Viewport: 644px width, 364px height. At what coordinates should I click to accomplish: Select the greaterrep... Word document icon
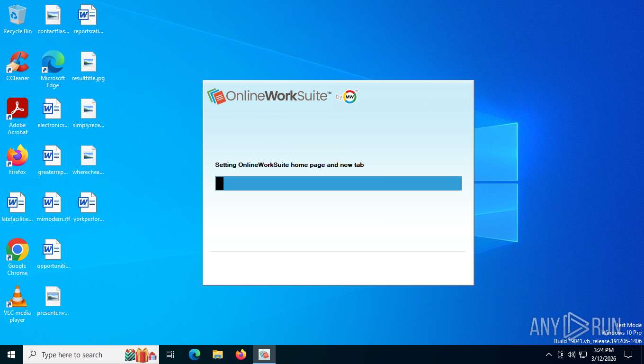pos(53,161)
